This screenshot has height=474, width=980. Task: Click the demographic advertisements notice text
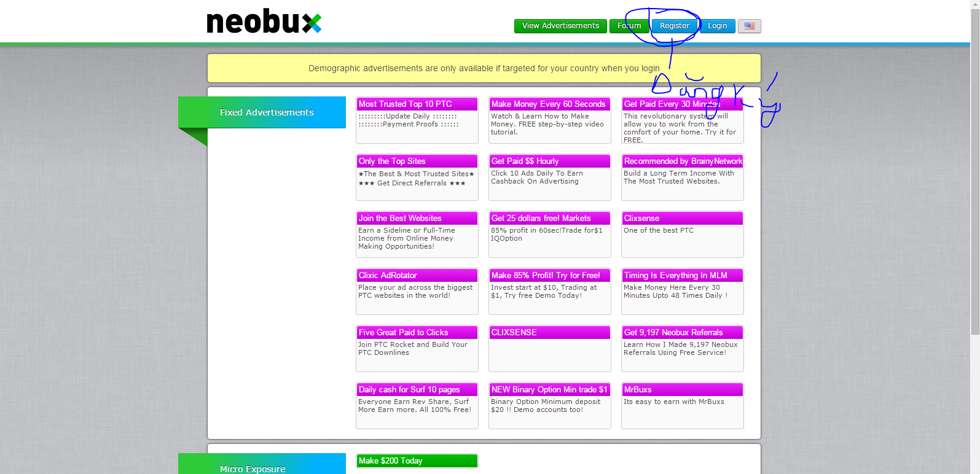pos(484,68)
